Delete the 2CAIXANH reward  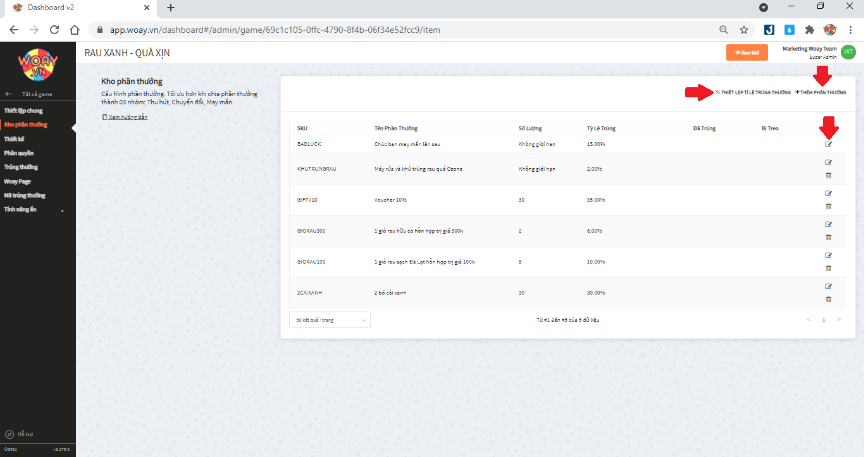(828, 299)
